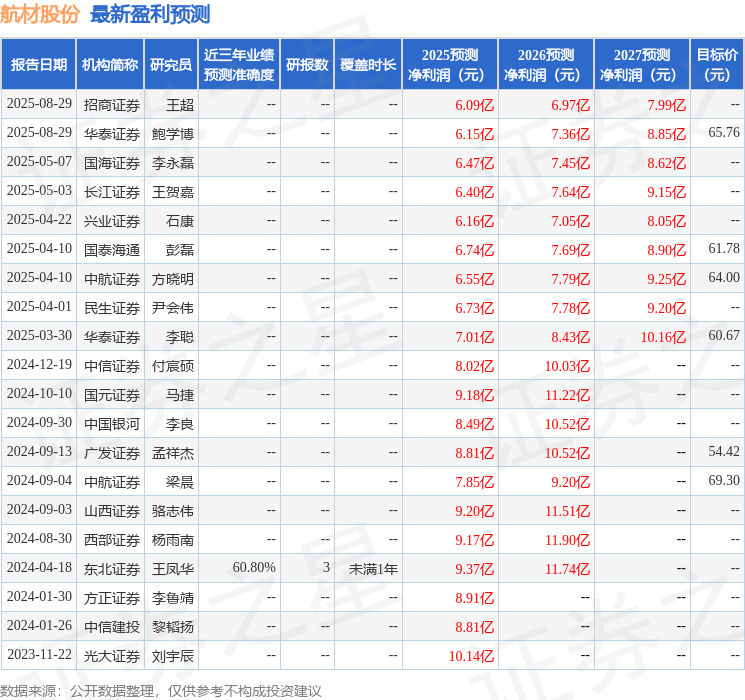Select target price 60.67
This screenshot has height=700, width=745.
pyautogui.click(x=724, y=336)
